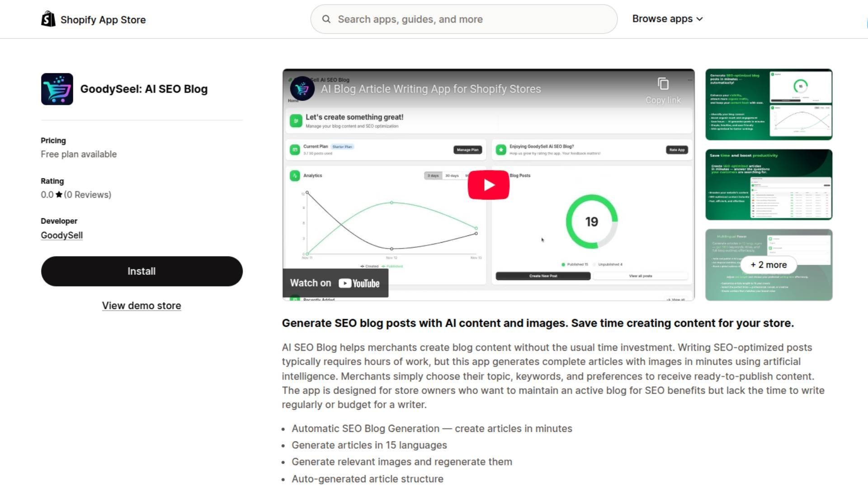The image size is (868, 488).
Task: Click the green progress ring showing 19
Action: coord(591,221)
